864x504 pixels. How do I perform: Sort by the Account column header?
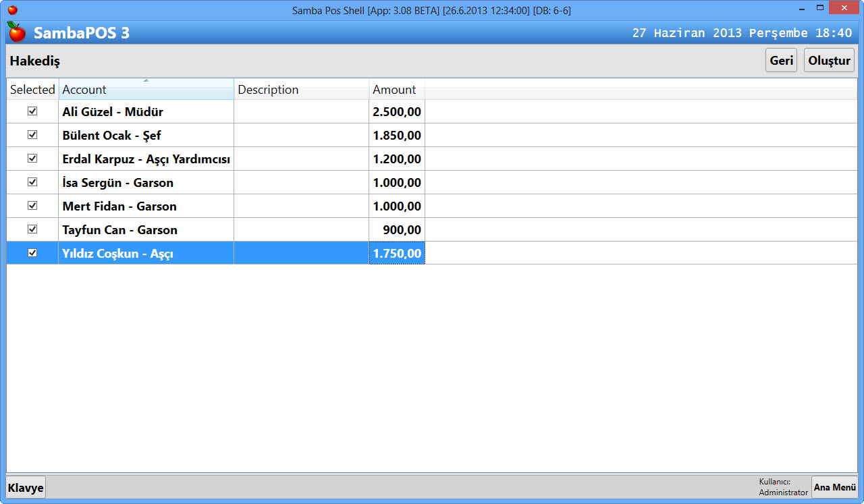click(146, 90)
